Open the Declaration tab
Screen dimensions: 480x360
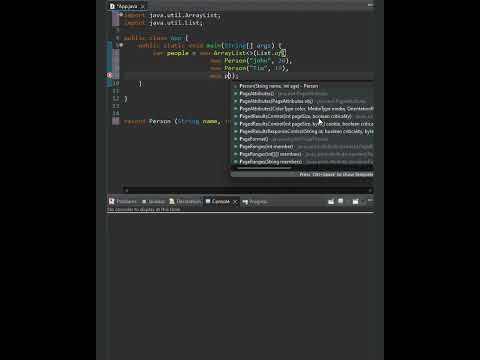[185, 202]
